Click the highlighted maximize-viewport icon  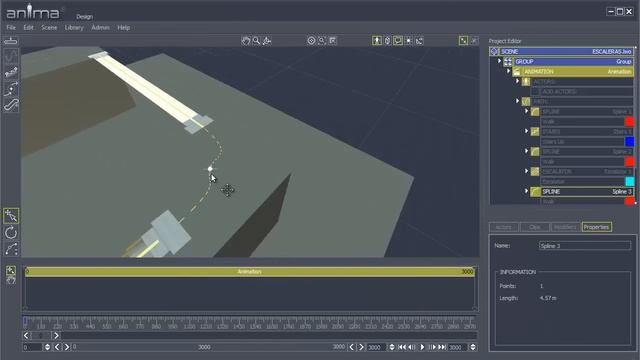[463, 40]
